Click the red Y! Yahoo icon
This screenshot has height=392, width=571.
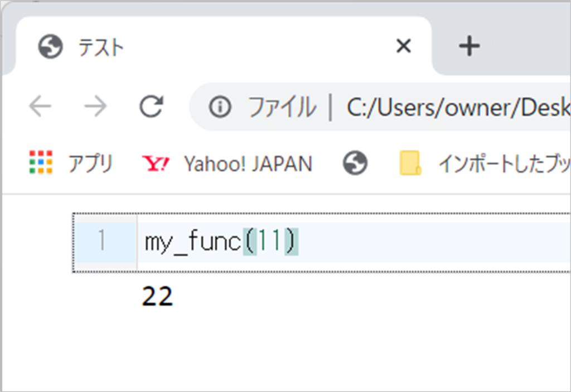(x=156, y=163)
